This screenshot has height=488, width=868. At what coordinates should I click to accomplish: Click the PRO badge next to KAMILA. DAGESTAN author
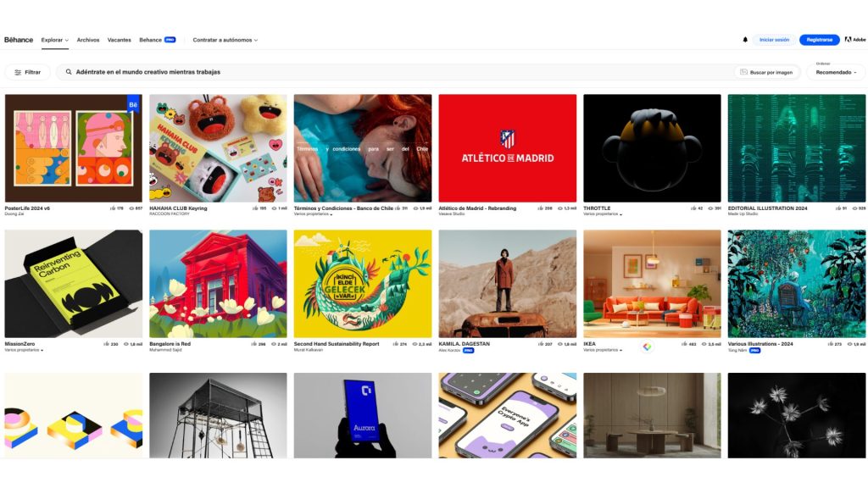pyautogui.click(x=468, y=350)
